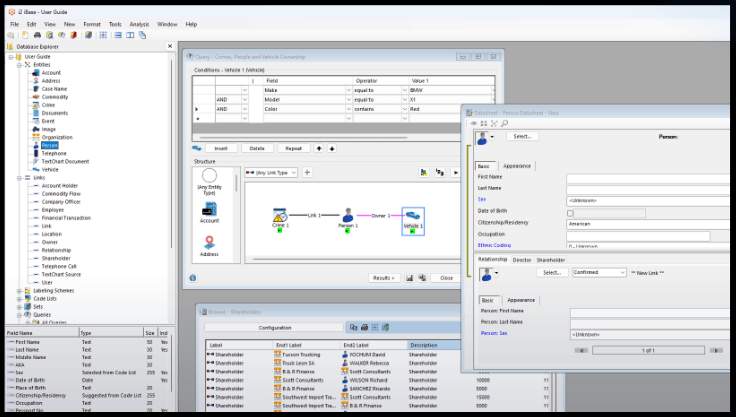736x417 pixels.
Task: Click the play arrow icon in Structure toolbar
Action: 455,172
